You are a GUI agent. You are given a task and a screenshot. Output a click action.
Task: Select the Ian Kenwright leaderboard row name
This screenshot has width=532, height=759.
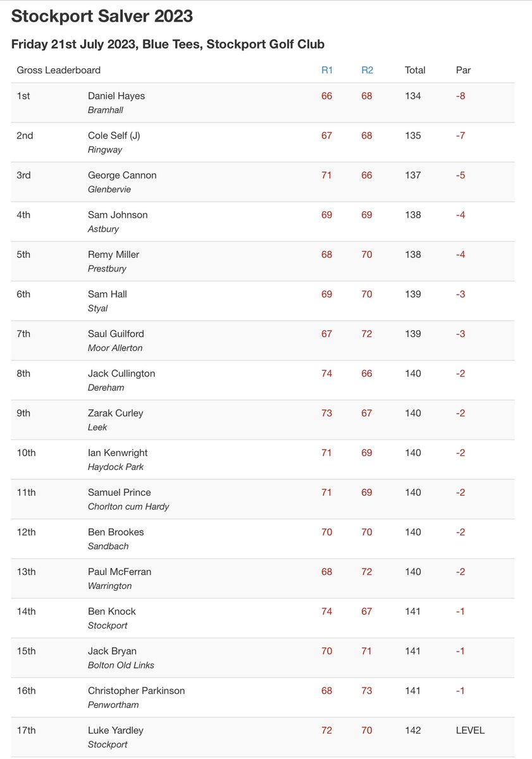click(x=117, y=453)
